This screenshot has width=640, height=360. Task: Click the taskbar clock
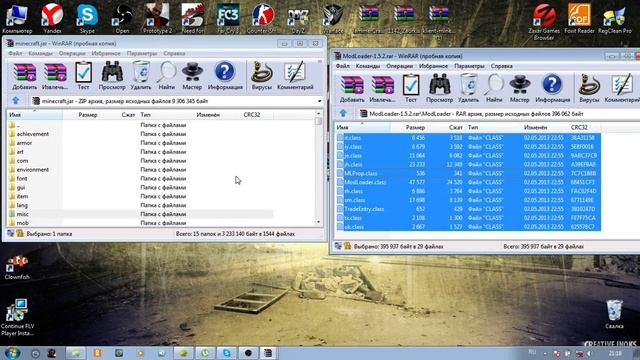pyautogui.click(x=615, y=353)
